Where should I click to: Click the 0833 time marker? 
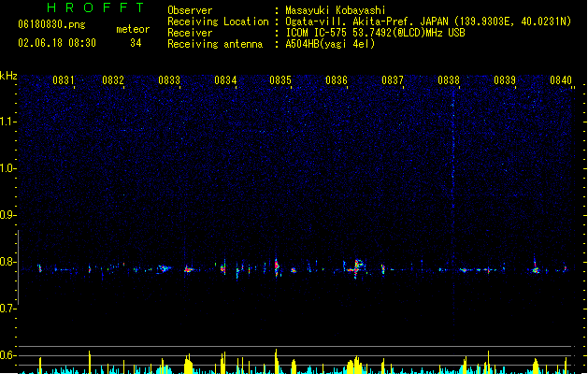(169, 80)
